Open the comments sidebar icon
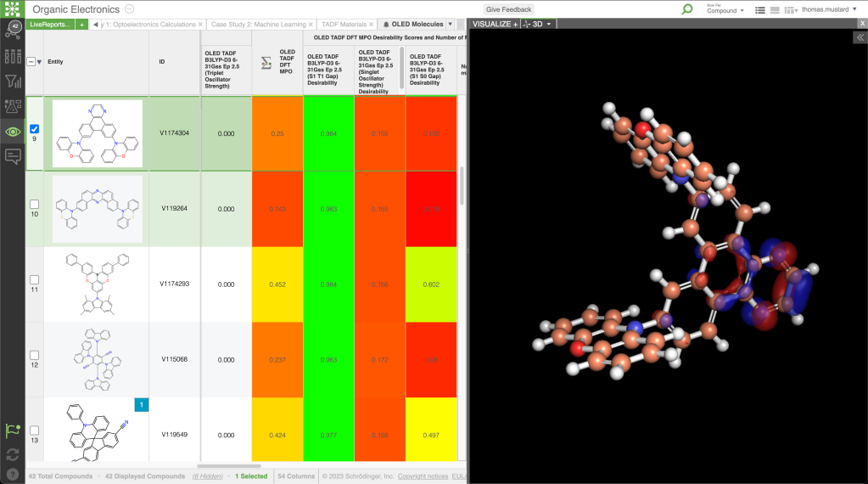Screen dimensions: 868x484 (13, 157)
